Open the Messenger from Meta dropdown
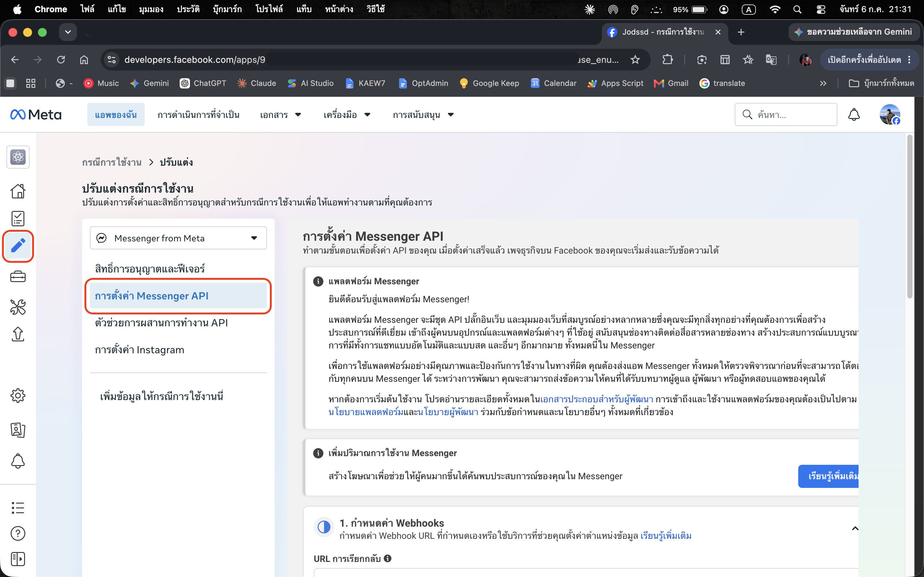The width and height of the screenshot is (924, 577). pos(178,238)
